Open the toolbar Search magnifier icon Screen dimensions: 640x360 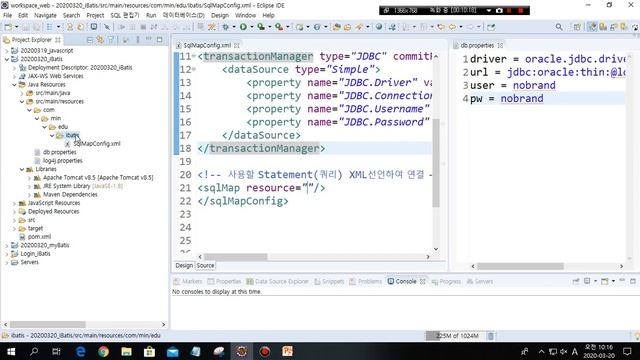click(x=559, y=27)
